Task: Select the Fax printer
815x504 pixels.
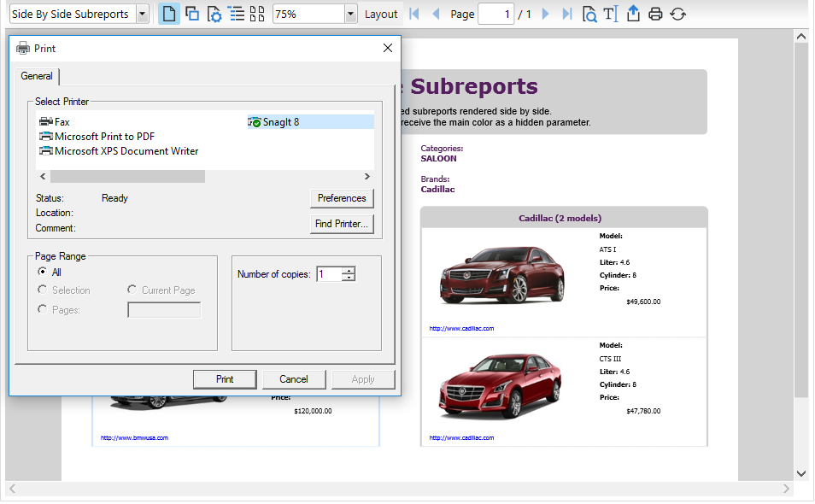Action: (x=55, y=122)
